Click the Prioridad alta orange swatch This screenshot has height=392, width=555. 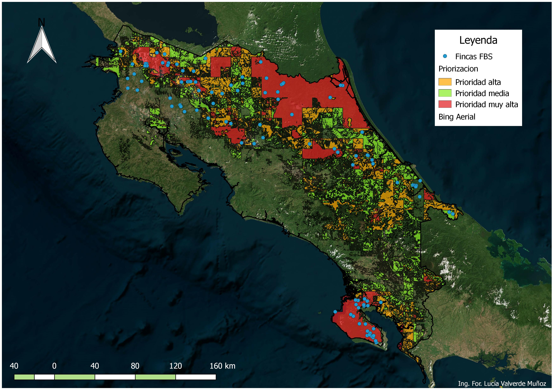(445, 82)
